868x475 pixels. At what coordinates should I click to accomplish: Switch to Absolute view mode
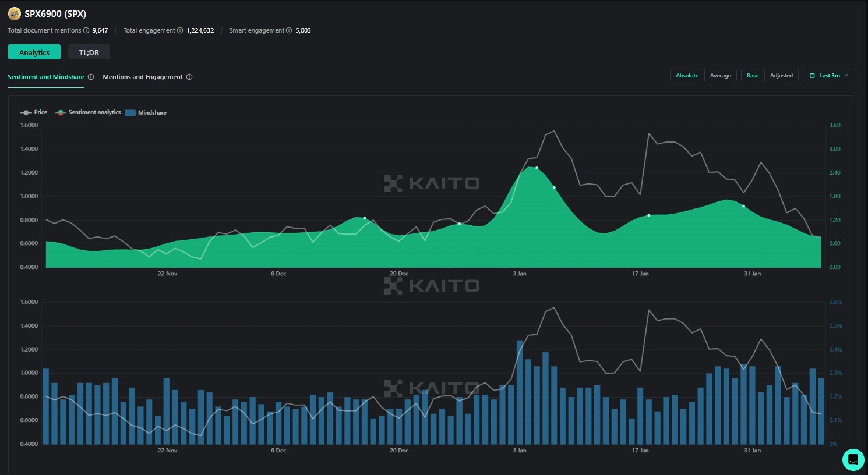click(x=687, y=76)
